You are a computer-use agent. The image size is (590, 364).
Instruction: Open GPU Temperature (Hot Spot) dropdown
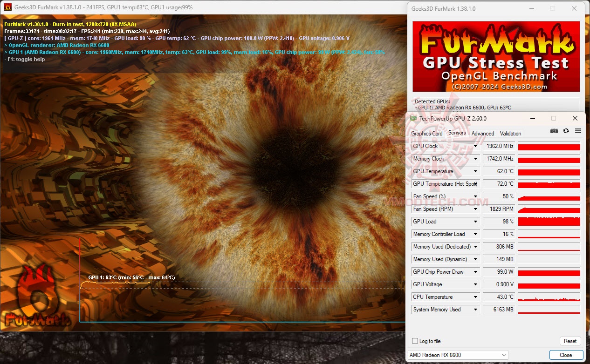pyautogui.click(x=475, y=184)
